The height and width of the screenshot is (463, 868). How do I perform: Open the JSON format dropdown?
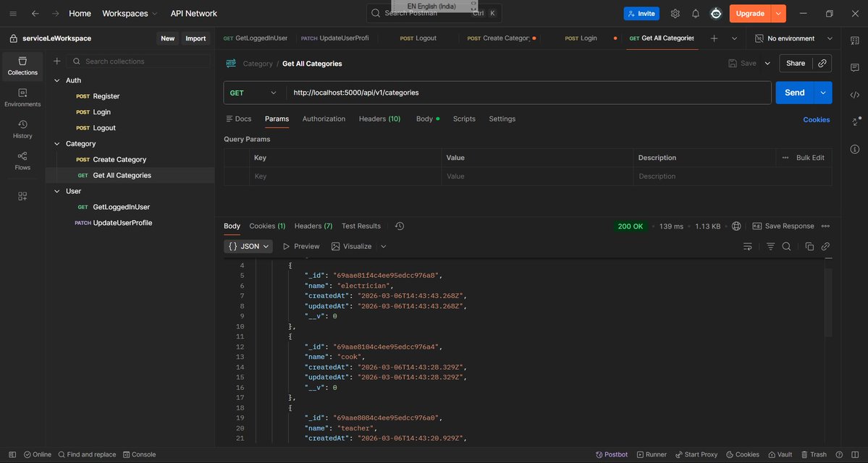click(x=248, y=246)
